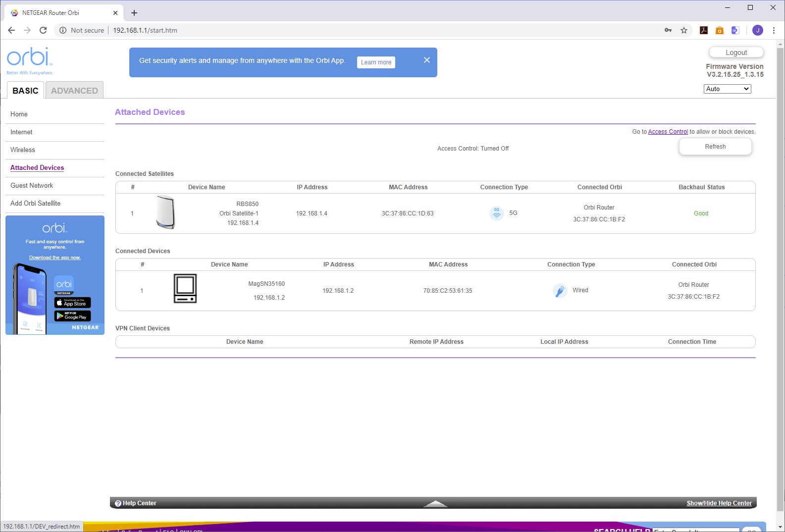Viewport: 785px width, 532px height.
Task: Click the MagSN35160 computer device icon
Action: [x=185, y=288]
